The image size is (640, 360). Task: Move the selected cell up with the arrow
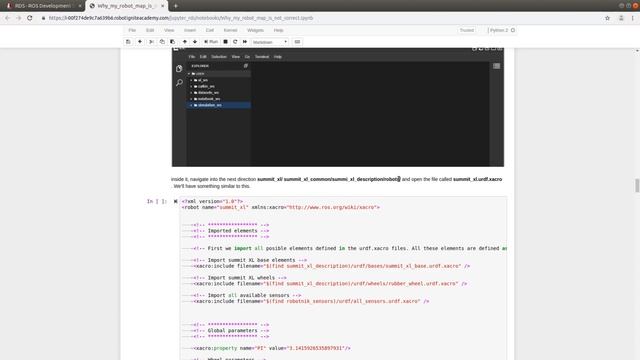point(184,42)
